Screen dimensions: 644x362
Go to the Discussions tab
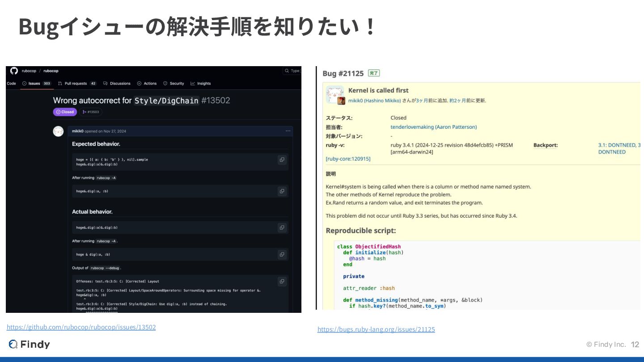click(x=117, y=84)
